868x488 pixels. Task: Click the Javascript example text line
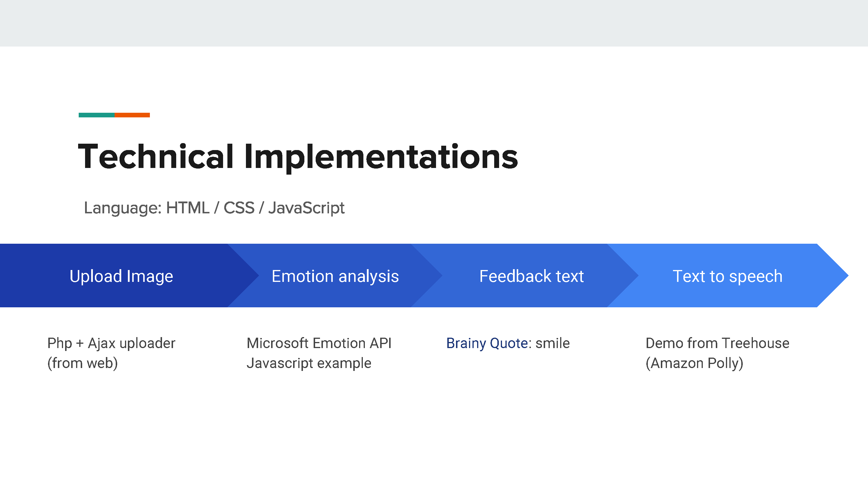(309, 363)
